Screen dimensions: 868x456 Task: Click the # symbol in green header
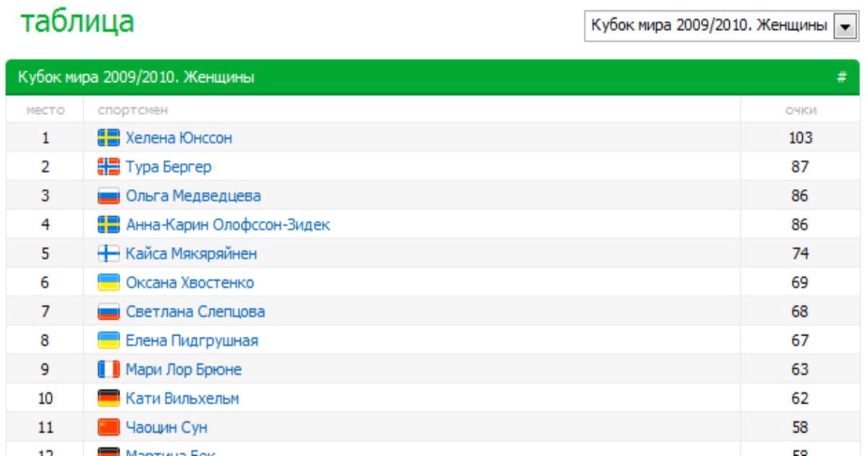click(x=842, y=77)
